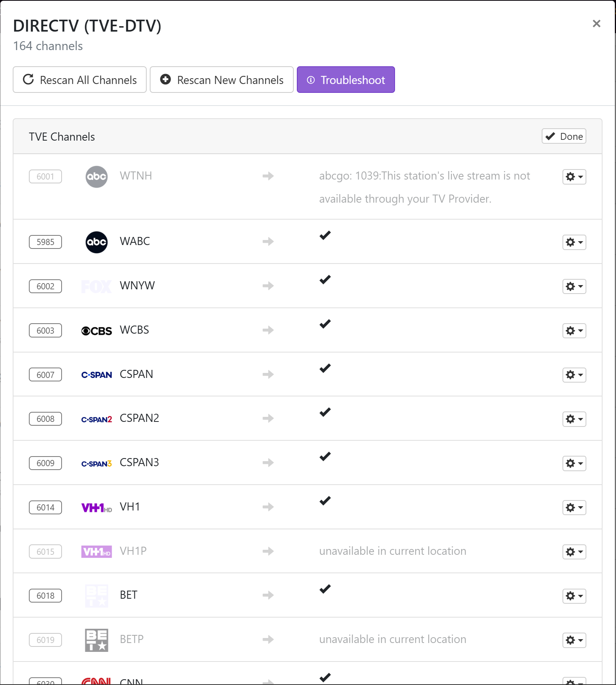Close the DIRECTV dialog with X

click(596, 24)
